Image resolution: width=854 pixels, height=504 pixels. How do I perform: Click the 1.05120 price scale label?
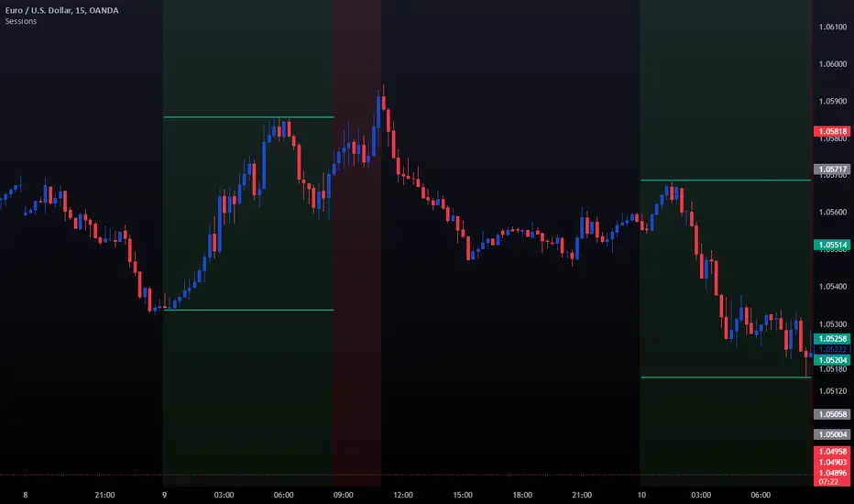coord(833,390)
